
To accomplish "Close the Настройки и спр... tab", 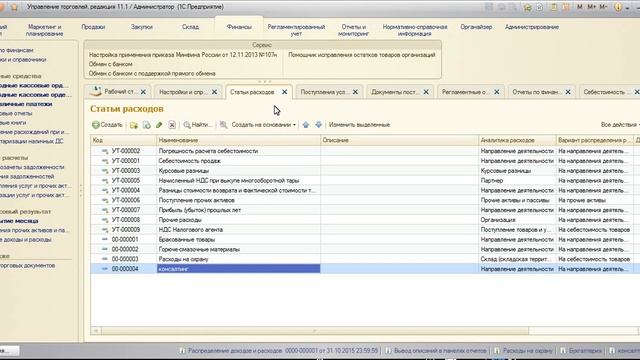I will (214, 92).
